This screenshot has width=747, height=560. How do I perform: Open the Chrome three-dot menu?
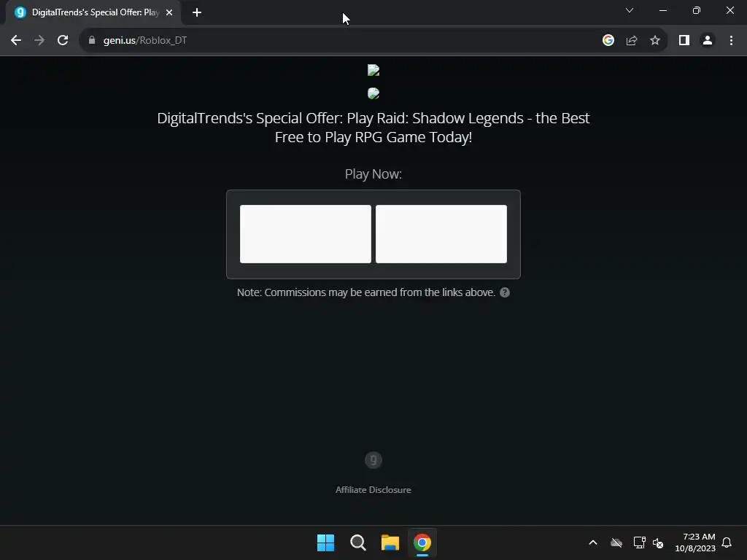[x=731, y=41]
